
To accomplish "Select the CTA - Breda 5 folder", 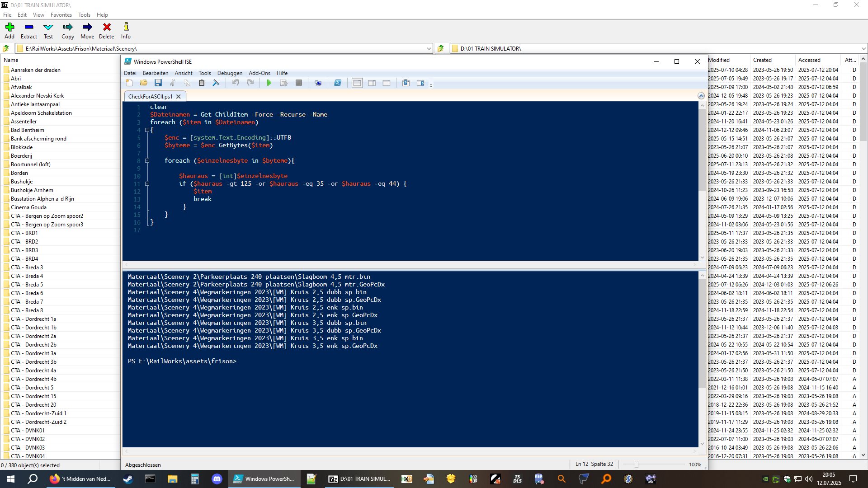I will (27, 285).
